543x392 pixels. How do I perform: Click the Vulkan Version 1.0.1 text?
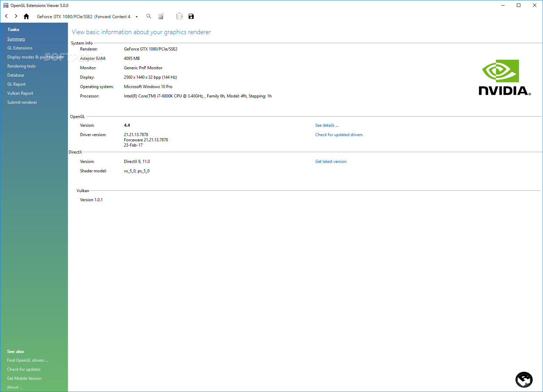(91, 200)
